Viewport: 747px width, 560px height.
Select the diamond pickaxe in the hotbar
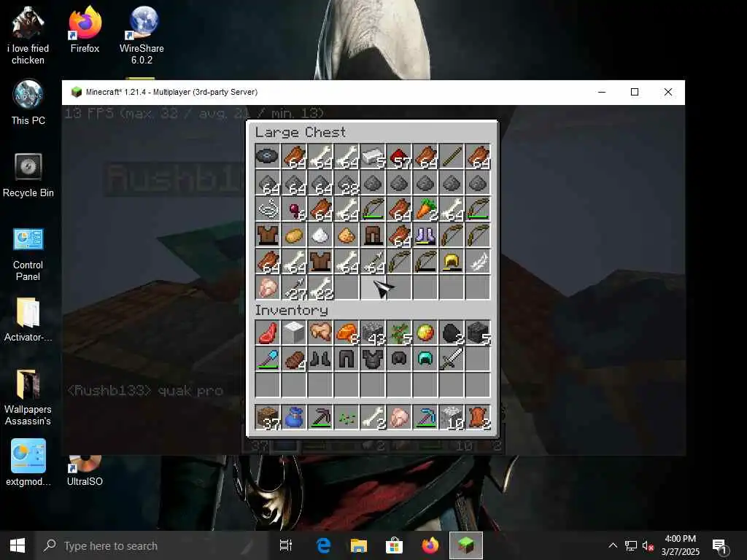pyautogui.click(x=425, y=418)
